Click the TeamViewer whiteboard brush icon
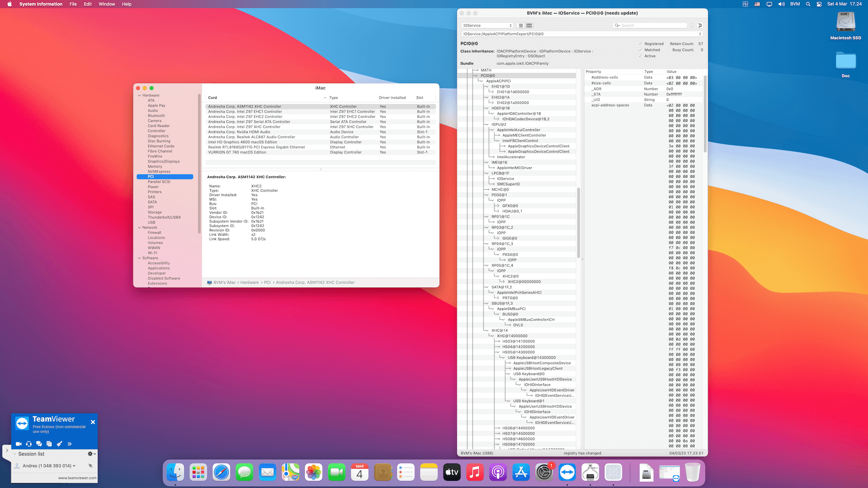The image size is (868, 488). [x=59, y=444]
